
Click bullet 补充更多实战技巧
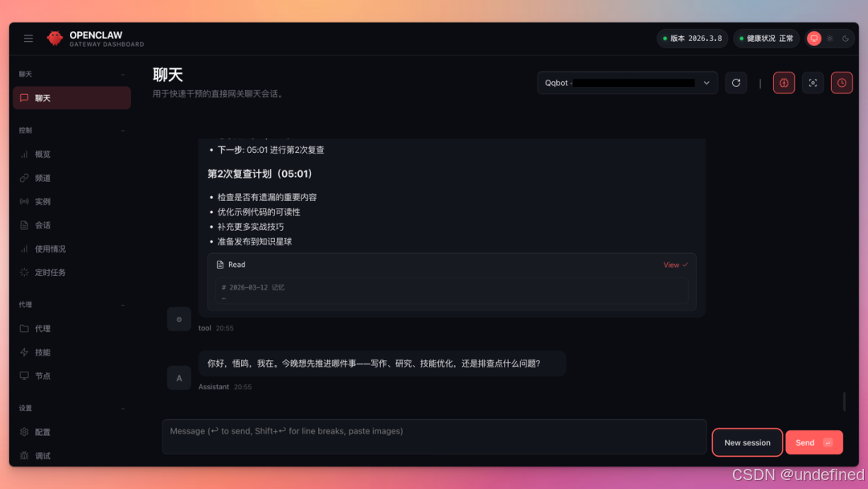(x=250, y=227)
